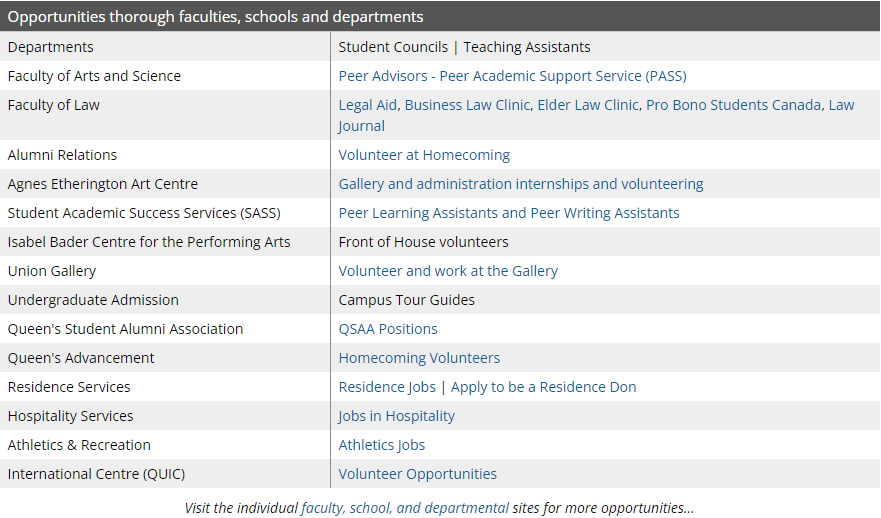Image resolution: width=881 pixels, height=518 pixels.
Task: Open QUIC Volunteer Opportunities link
Action: tap(417, 474)
